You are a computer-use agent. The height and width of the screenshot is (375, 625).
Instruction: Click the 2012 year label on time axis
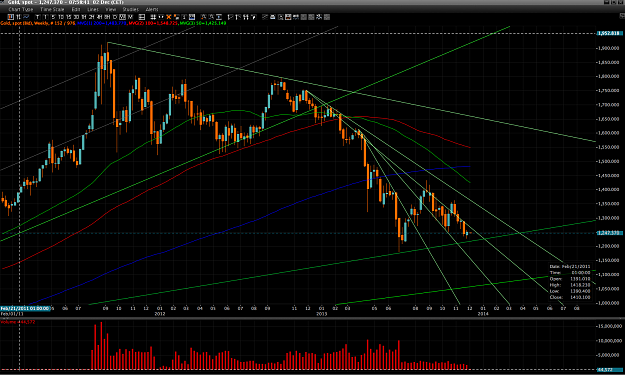click(160, 314)
